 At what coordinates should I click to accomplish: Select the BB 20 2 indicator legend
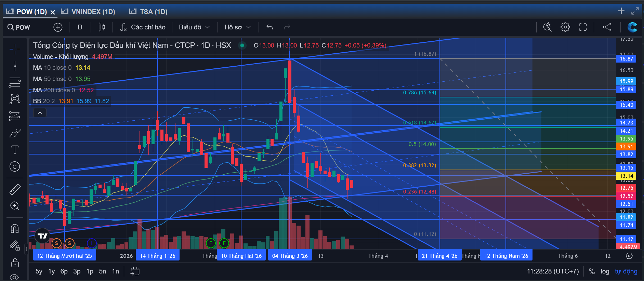click(71, 101)
